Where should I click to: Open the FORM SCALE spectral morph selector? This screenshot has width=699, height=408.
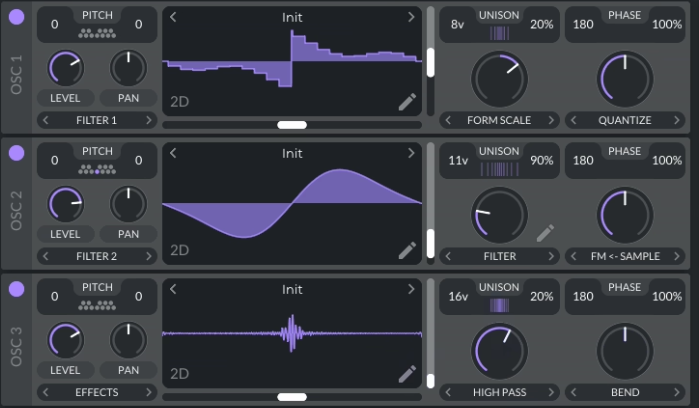click(499, 120)
